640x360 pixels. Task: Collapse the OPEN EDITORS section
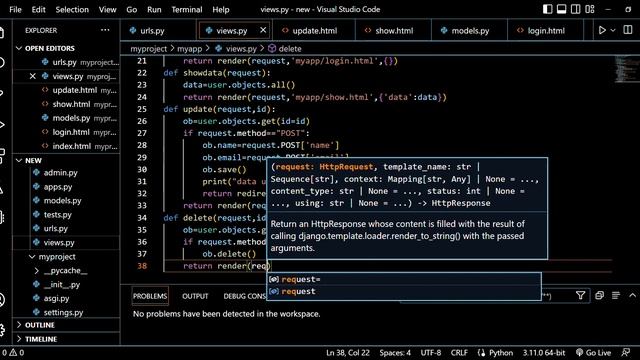pyautogui.click(x=50, y=48)
